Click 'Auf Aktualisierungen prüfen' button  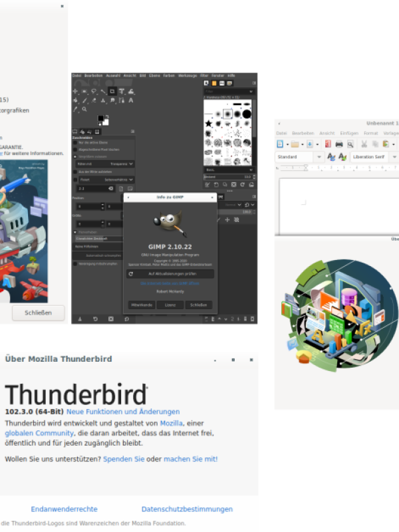pos(170,273)
